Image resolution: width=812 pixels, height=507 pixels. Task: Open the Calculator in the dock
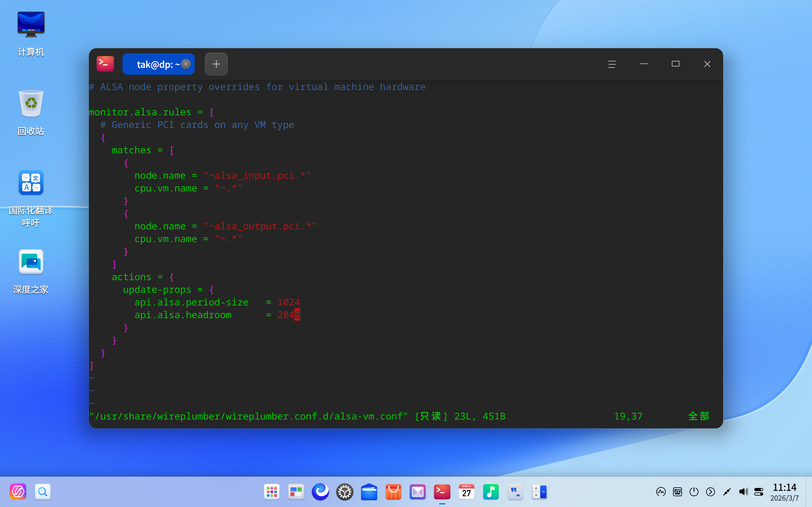click(539, 492)
